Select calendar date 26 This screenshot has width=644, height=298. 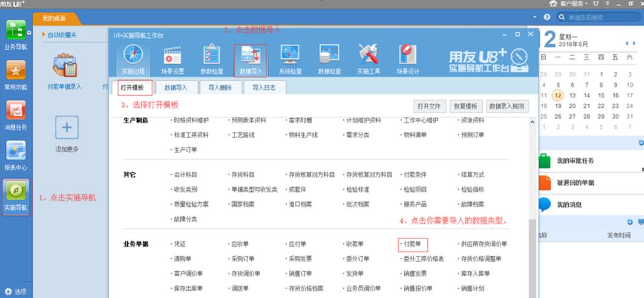[x=557, y=116]
